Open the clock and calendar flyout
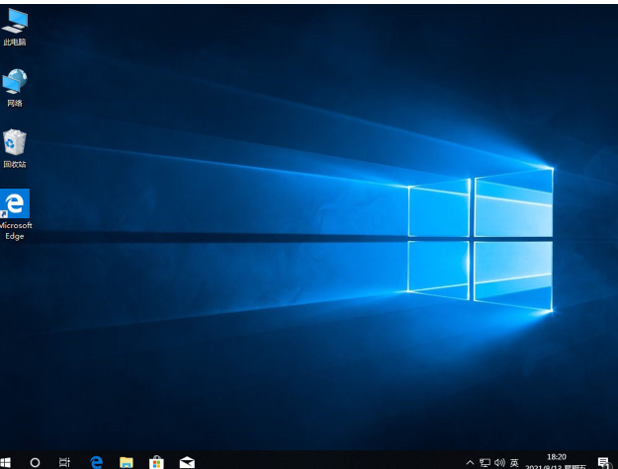Screen dimensions: 618x469 click(555, 461)
